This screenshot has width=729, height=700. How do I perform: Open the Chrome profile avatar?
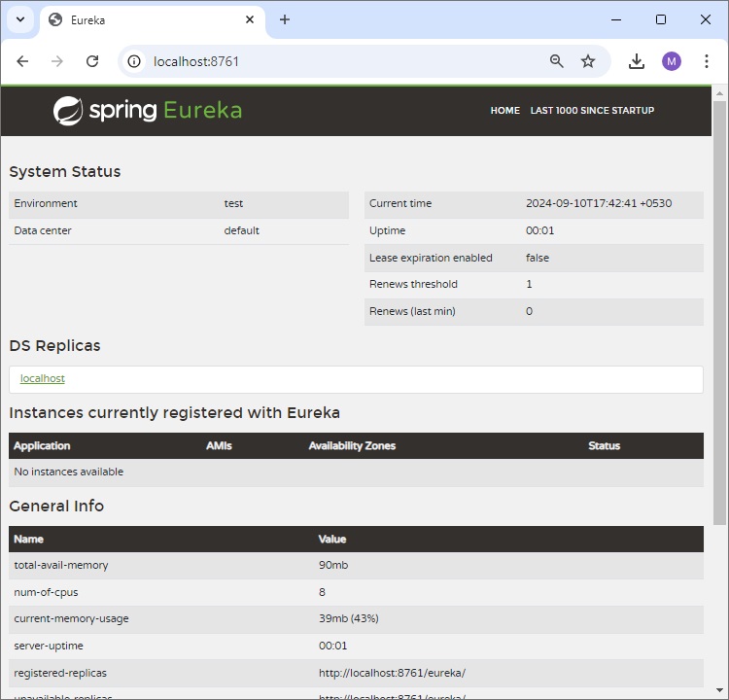672,61
